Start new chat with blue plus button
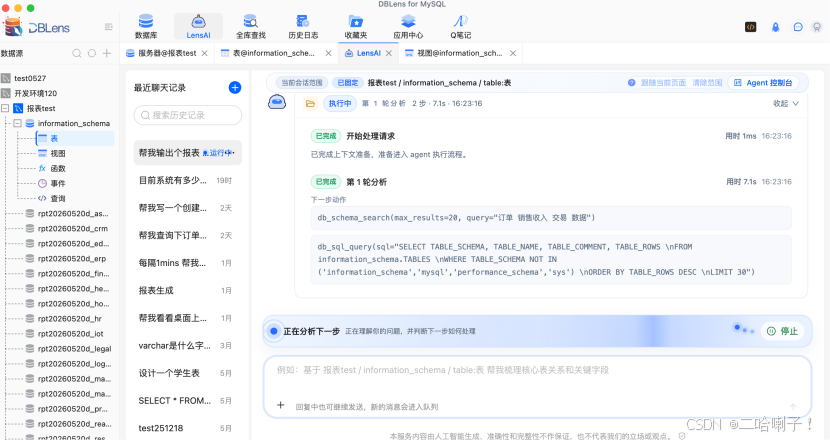 pos(234,88)
